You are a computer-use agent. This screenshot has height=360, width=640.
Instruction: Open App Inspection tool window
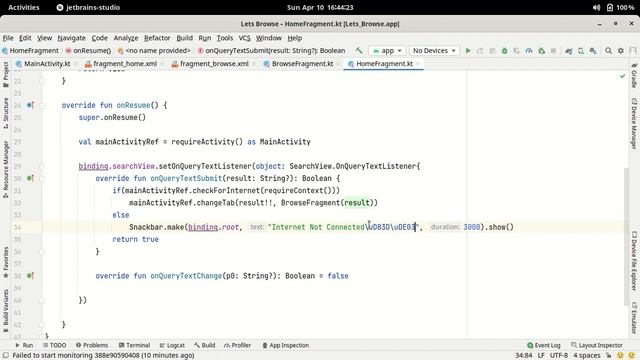pos(285,345)
